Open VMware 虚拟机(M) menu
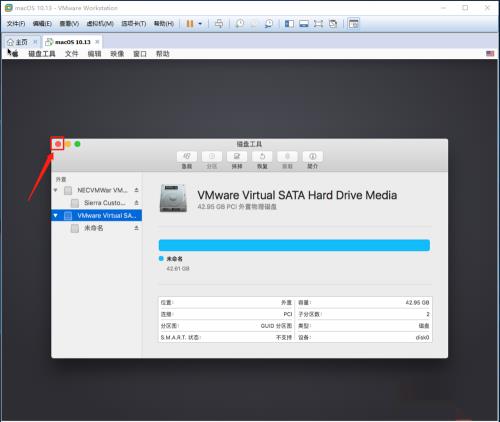Viewport: 500px width, 422px height. (100, 24)
